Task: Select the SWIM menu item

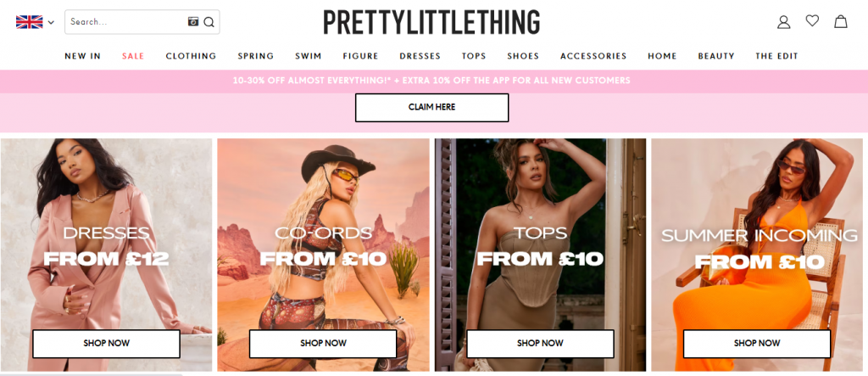Action: [309, 56]
